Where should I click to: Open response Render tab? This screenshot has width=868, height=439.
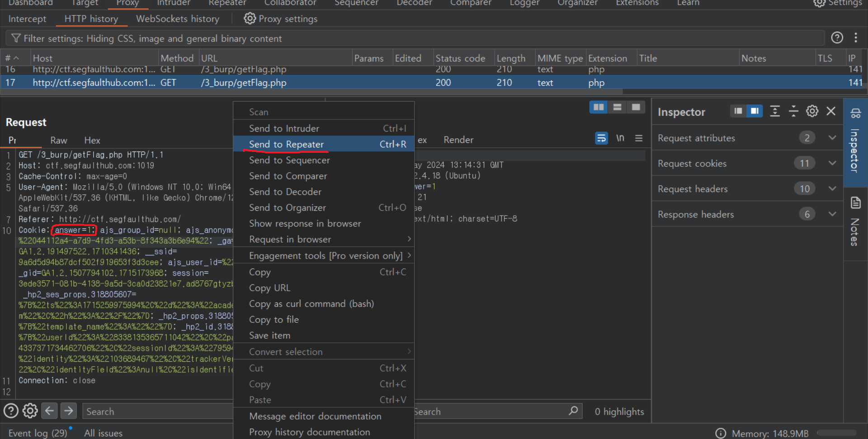pyautogui.click(x=458, y=140)
